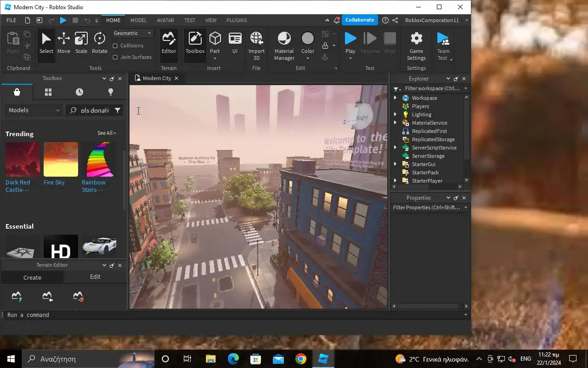
Task: Switch to the AVATAR ribbon tab
Action: (165, 20)
